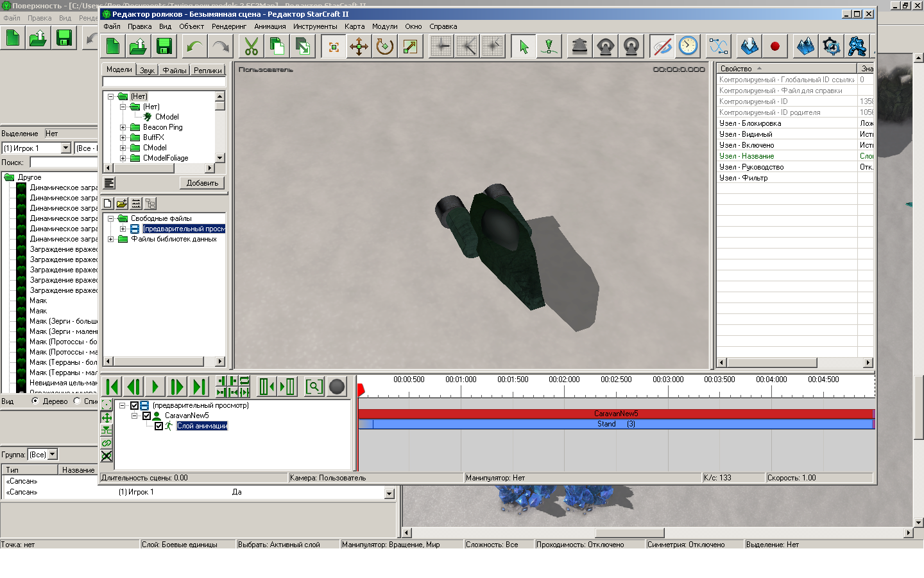Switch to the Звук tab
This screenshot has width=924, height=578.
(x=147, y=70)
